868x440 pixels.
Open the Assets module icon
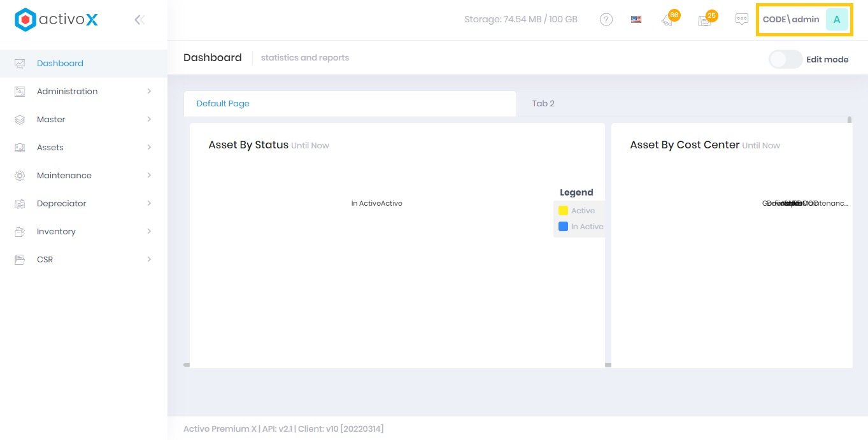pos(19,147)
